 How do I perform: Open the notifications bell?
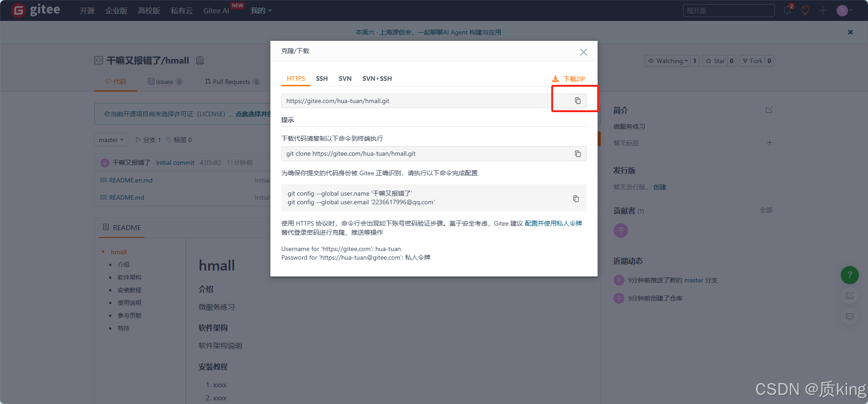tap(788, 10)
